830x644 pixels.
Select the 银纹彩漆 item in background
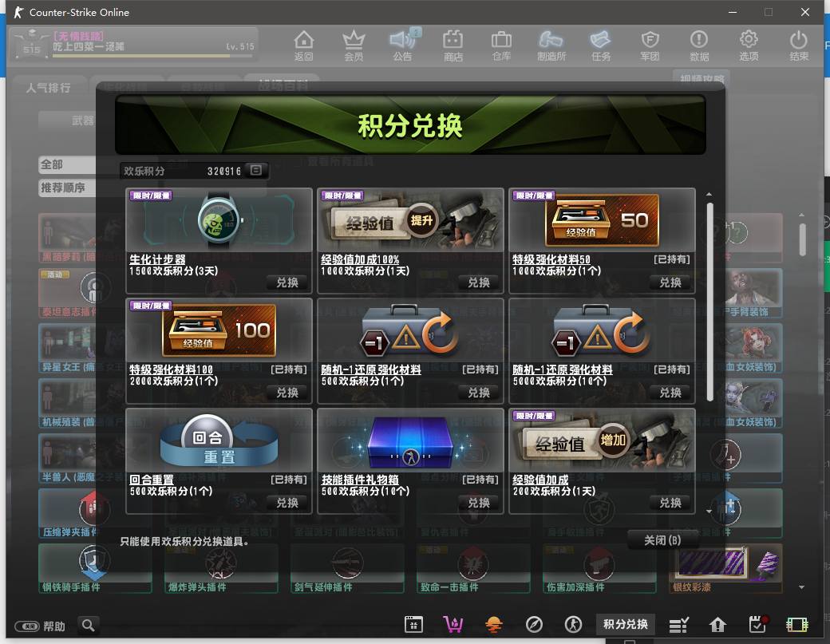point(725,568)
